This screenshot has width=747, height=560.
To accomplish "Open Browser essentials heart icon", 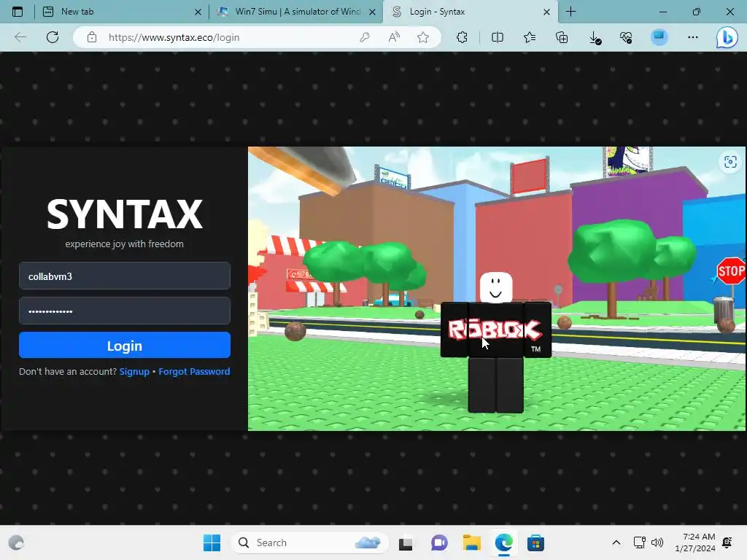I will point(626,37).
